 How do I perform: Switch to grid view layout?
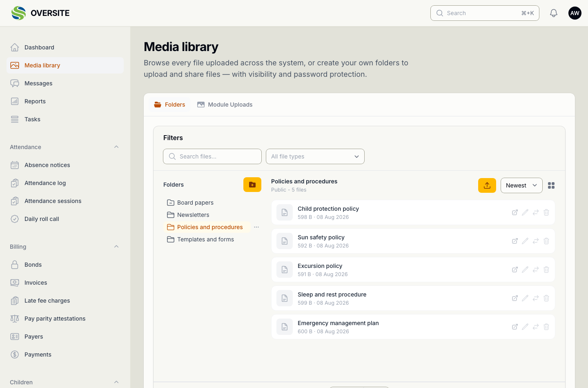click(551, 185)
